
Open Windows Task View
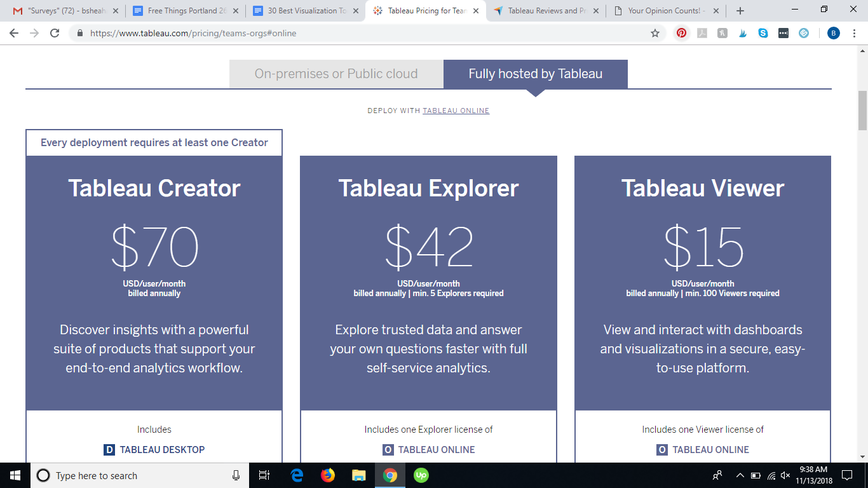[264, 475]
